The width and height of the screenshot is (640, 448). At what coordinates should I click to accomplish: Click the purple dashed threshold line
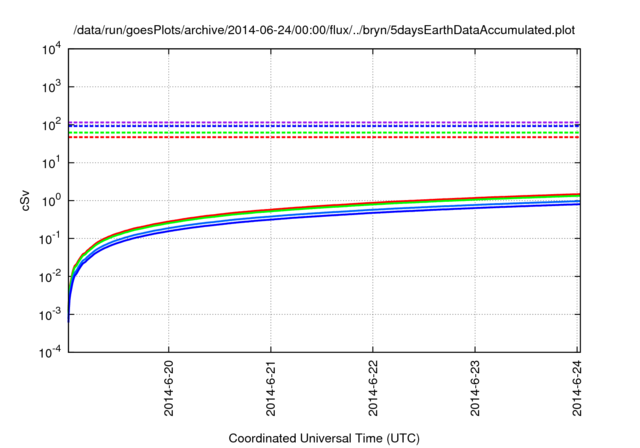[x=324, y=122]
